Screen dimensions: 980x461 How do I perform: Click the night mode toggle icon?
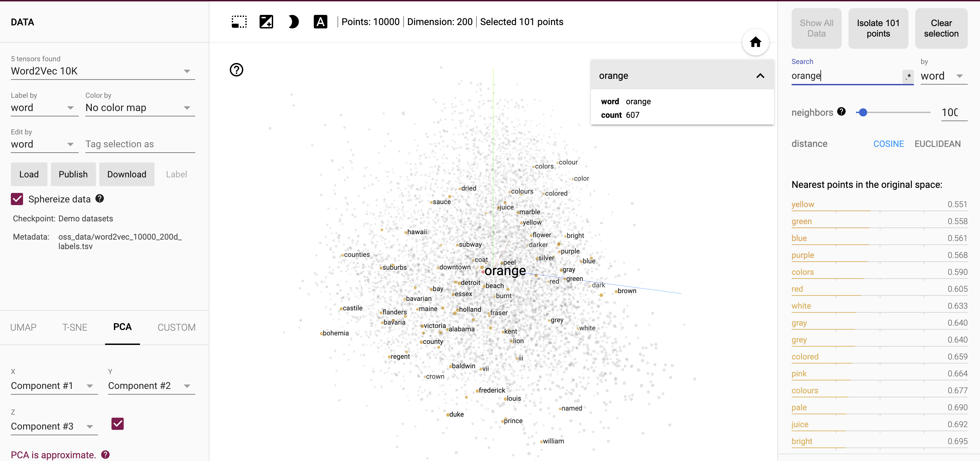(293, 22)
